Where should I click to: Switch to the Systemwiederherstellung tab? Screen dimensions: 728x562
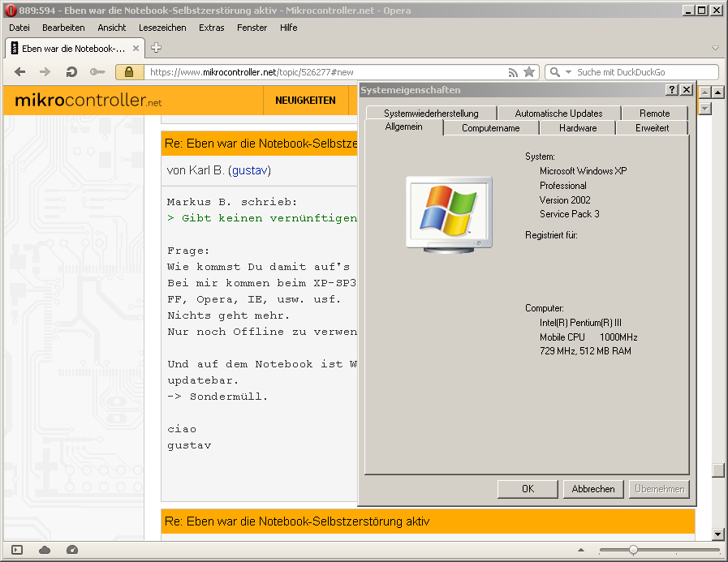coord(431,114)
